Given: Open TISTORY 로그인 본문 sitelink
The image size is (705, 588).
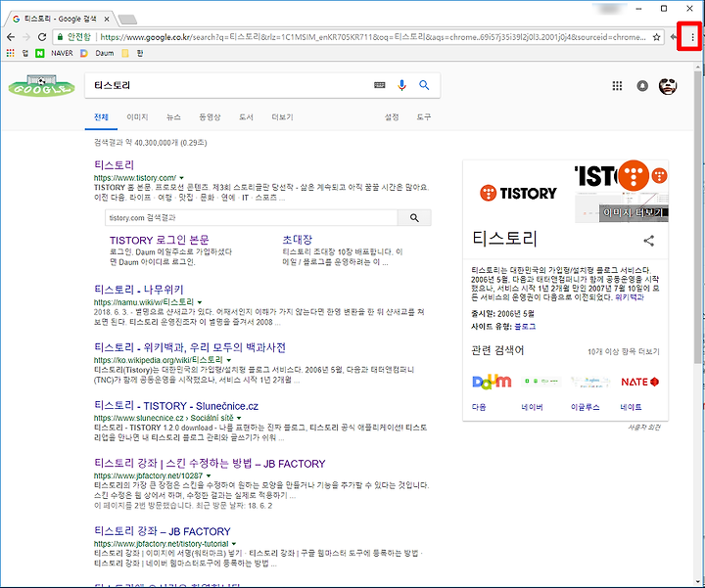Looking at the screenshot, I should [160, 240].
